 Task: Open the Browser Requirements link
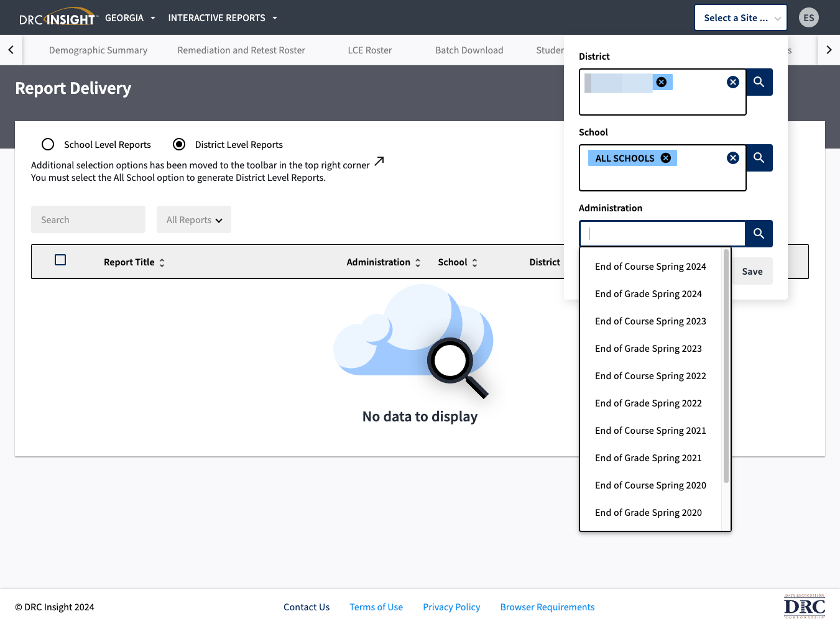pos(547,607)
